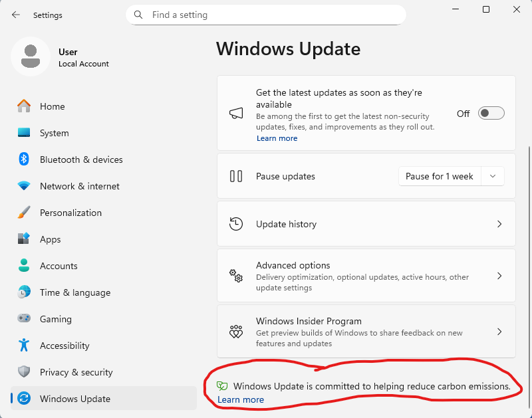Screen dimensions: 532x418
Task: Click the Time & language globe icon
Action: (24, 292)
